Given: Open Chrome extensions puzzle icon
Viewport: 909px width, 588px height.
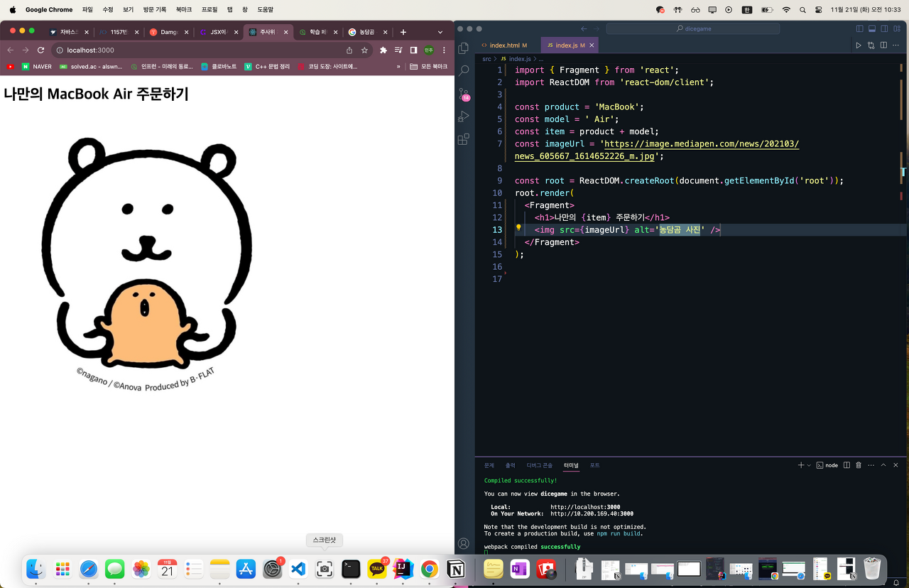Looking at the screenshot, I should point(383,50).
